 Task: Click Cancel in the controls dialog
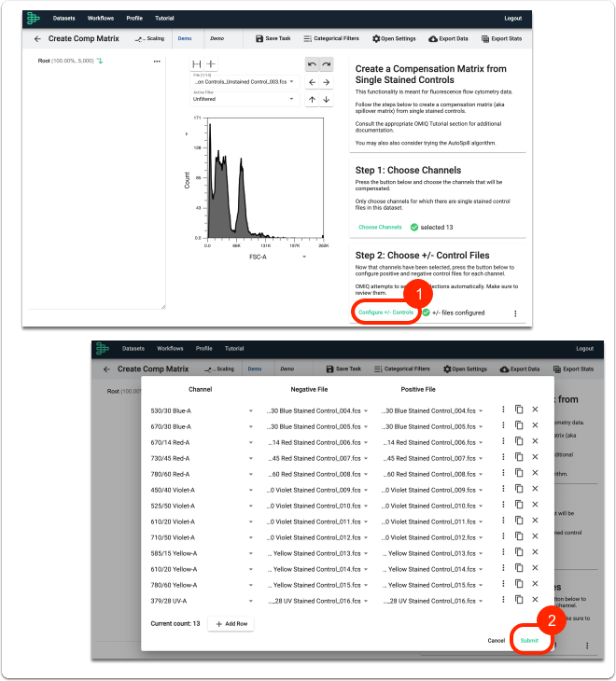496,641
